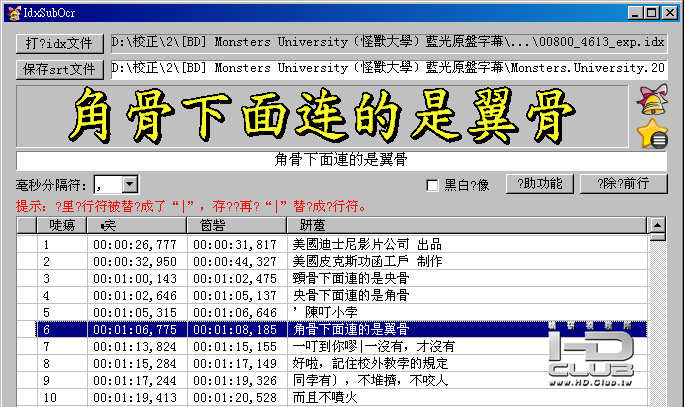Click end time 00:01:17,149
The height and width of the screenshot is (407, 685).
pos(235,364)
